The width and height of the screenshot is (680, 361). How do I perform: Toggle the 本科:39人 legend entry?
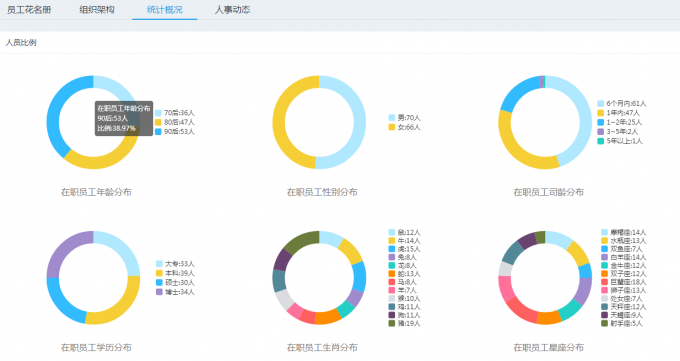click(x=175, y=273)
